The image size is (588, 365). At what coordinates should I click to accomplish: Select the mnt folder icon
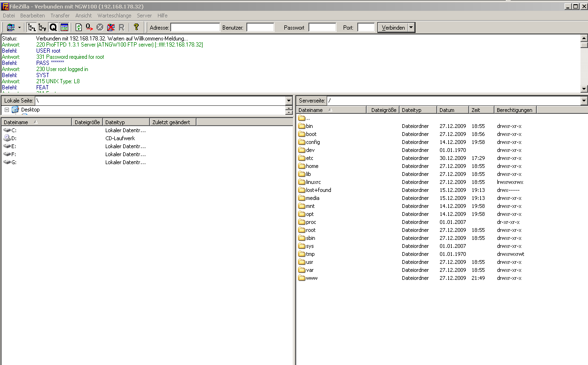[302, 206]
